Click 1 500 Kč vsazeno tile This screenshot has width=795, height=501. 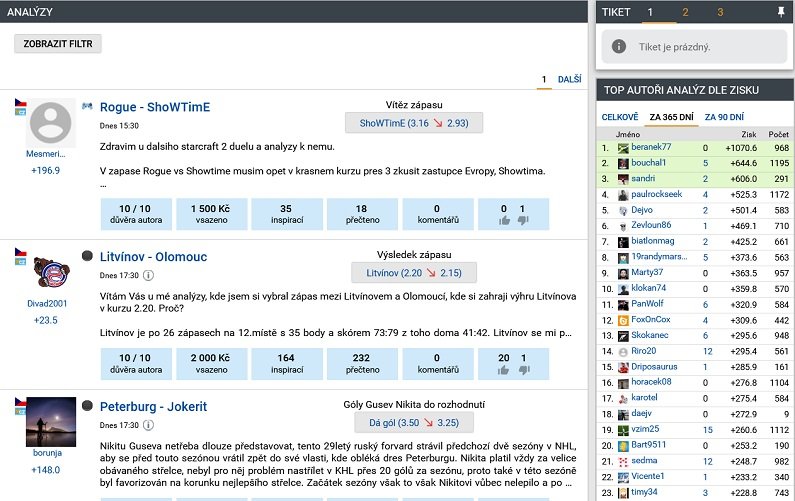(x=211, y=214)
